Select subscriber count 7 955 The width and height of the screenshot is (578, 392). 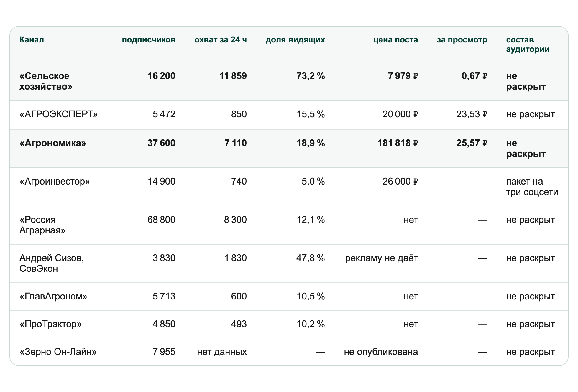[x=164, y=352]
